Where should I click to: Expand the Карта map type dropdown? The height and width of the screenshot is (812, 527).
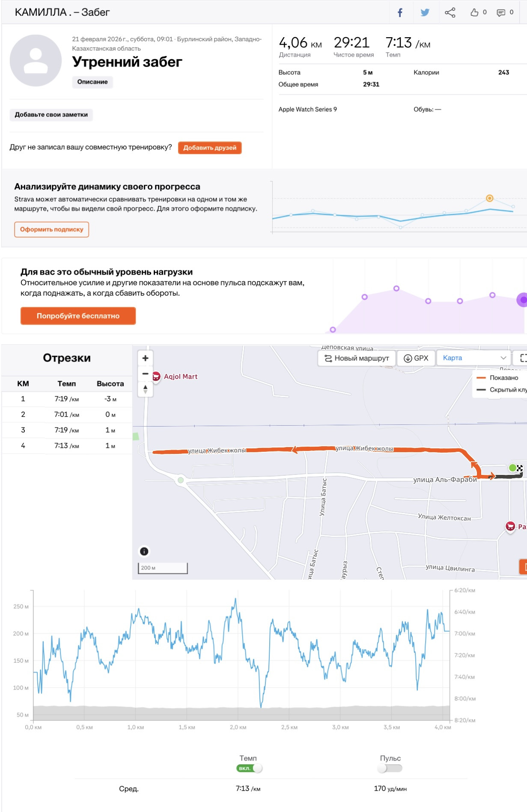click(x=474, y=358)
